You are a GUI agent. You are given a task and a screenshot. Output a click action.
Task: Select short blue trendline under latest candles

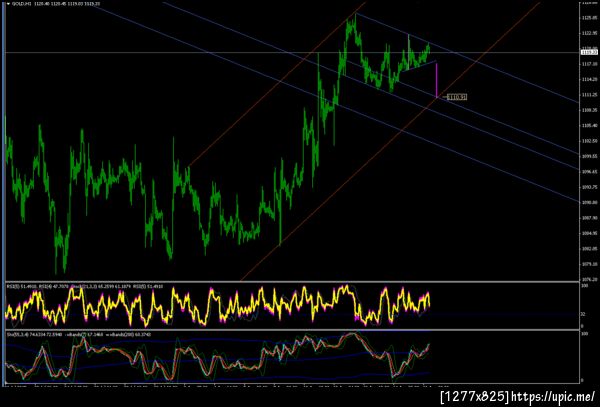tap(417, 66)
